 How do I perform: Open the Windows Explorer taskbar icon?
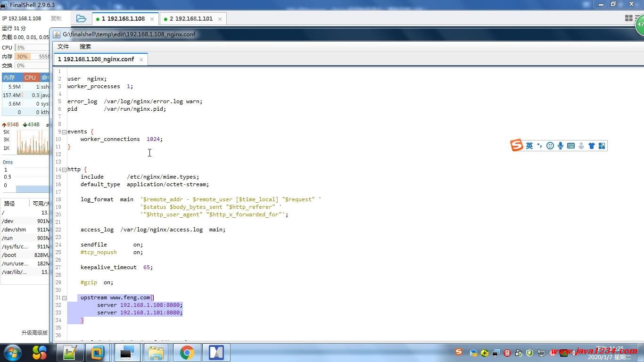[x=156, y=353]
